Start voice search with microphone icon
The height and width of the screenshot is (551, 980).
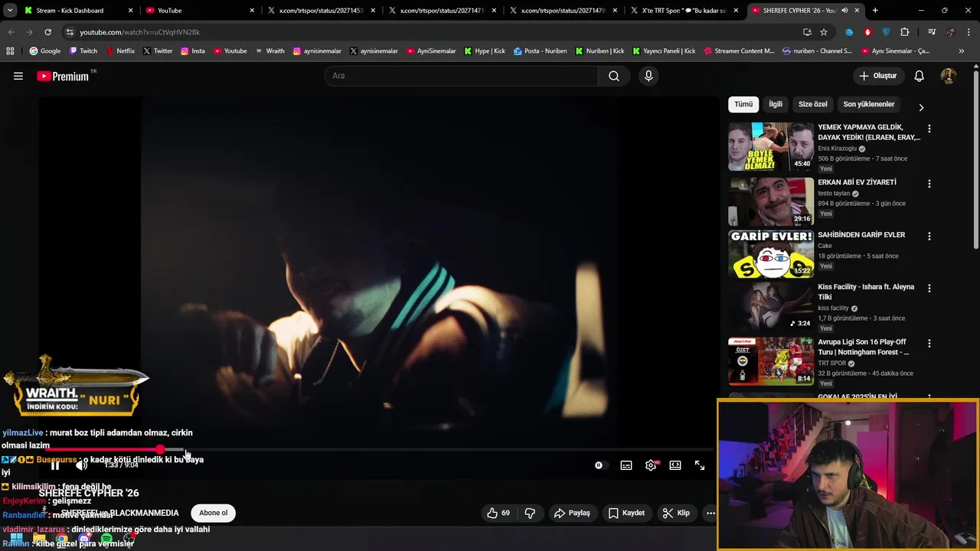pos(648,76)
